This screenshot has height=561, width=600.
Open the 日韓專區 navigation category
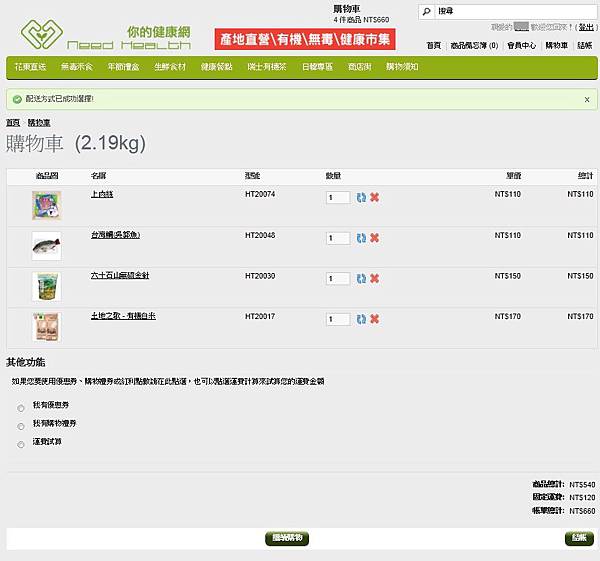[317, 67]
